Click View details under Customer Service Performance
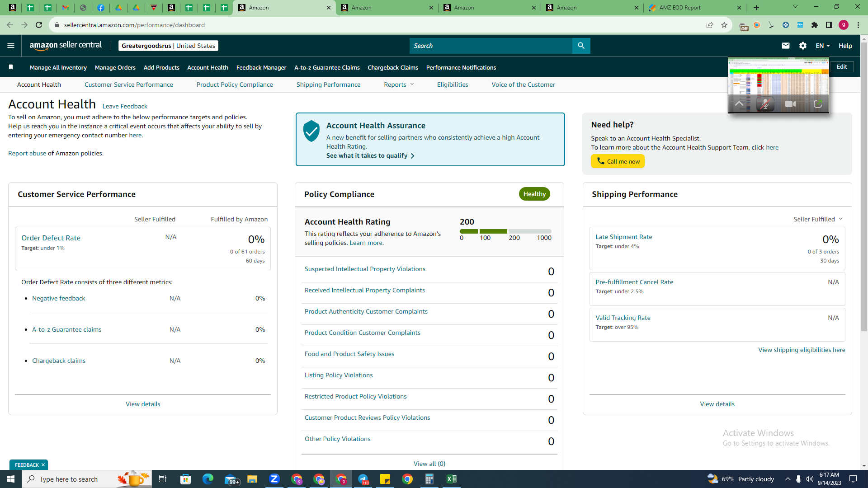This screenshot has width=868, height=488. [143, 404]
